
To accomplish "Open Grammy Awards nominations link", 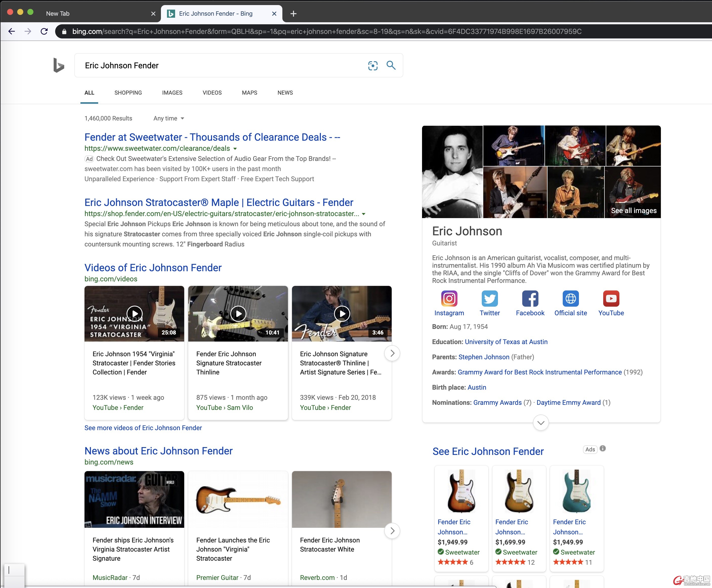I will (x=497, y=403).
